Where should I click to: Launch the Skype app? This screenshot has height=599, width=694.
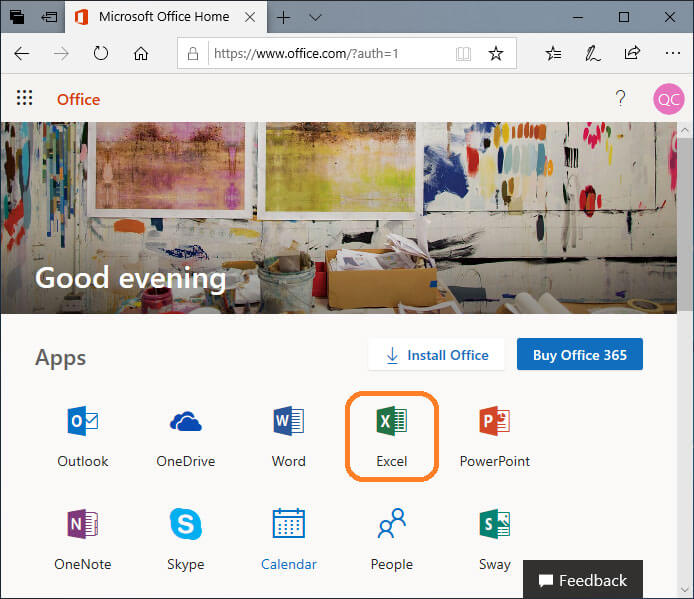click(x=185, y=539)
